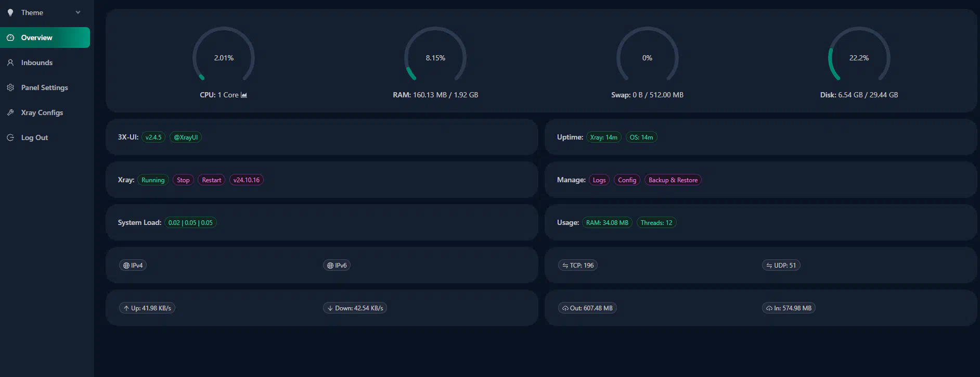The image size is (980, 377).
Task: Click the Xray Running status tag
Action: tap(153, 180)
